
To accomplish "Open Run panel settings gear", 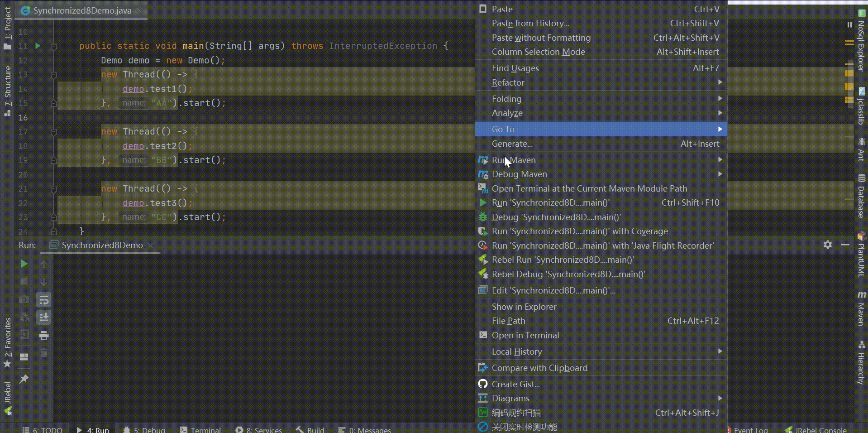I will [x=828, y=245].
